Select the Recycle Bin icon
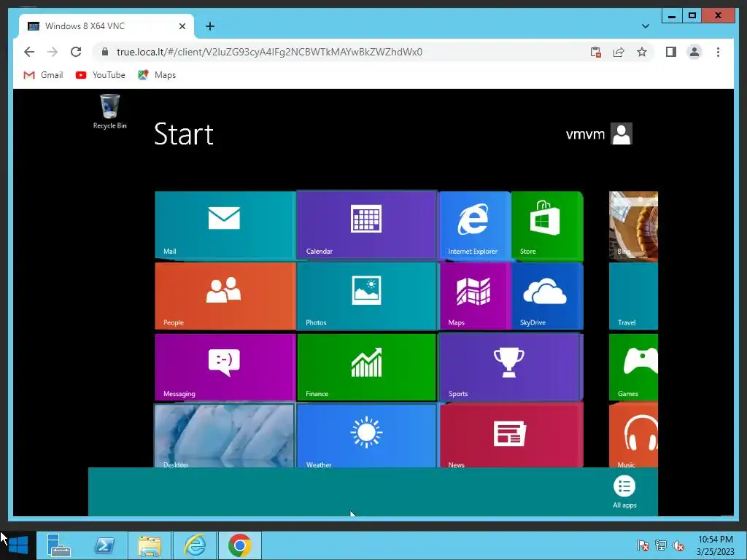The image size is (747, 560). 109,112
